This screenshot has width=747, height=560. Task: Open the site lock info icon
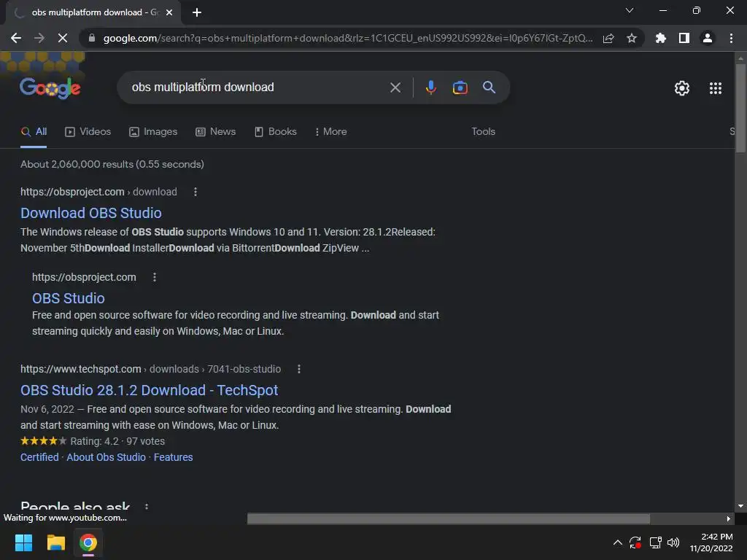(91, 38)
